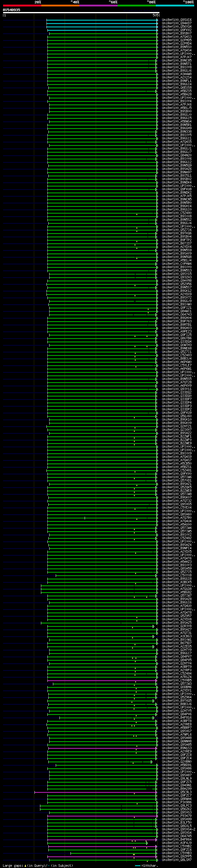Click the =100char. scale legend
The height and width of the screenshot is (868, 197).
[146, 866]
